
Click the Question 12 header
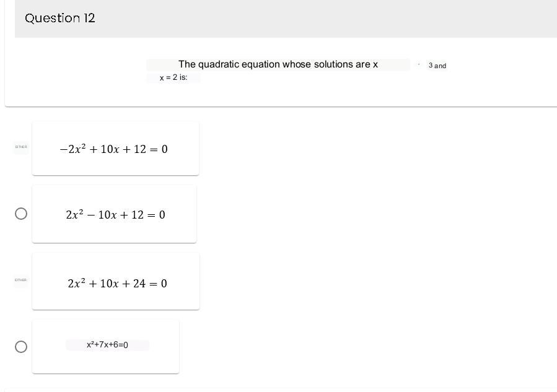point(59,18)
